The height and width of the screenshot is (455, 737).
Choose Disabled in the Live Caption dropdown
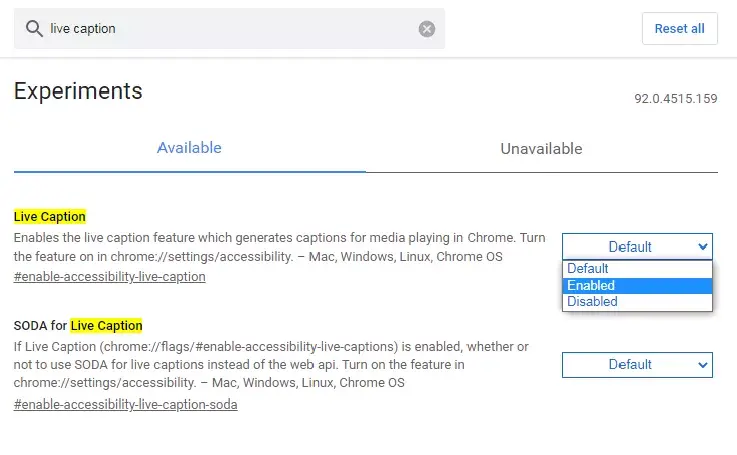[637, 302]
